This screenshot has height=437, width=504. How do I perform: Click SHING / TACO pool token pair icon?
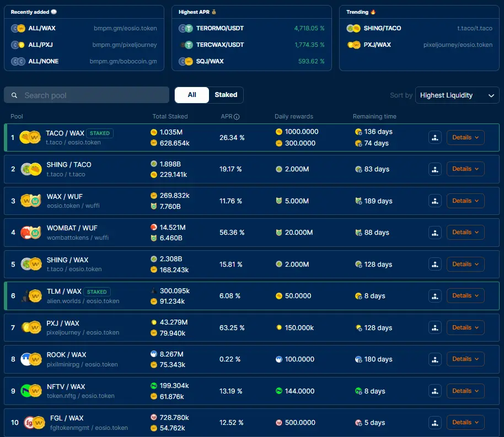(31, 169)
